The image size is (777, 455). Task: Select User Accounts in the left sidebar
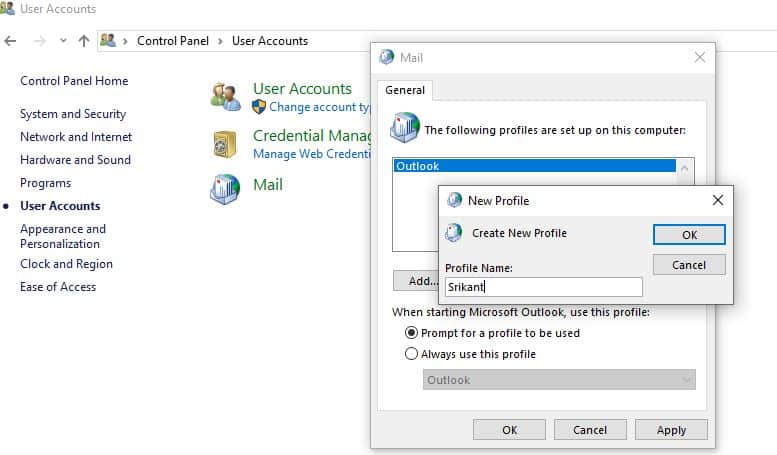pyautogui.click(x=60, y=206)
